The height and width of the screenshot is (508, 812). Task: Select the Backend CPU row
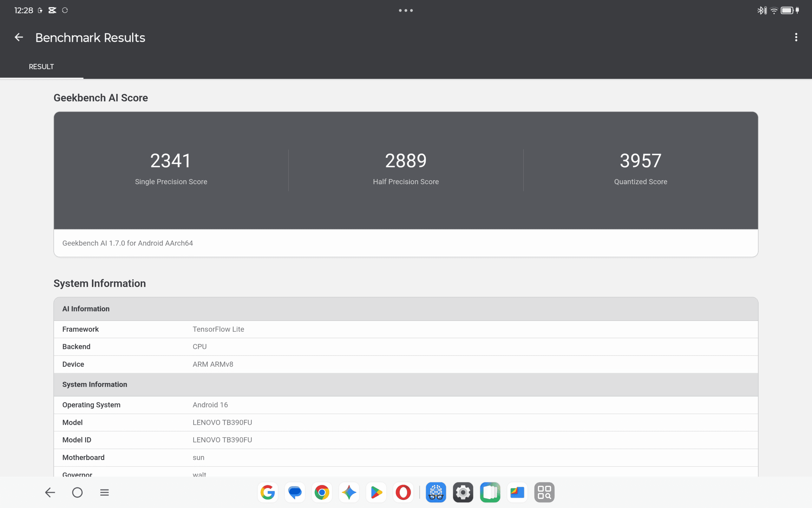406,347
